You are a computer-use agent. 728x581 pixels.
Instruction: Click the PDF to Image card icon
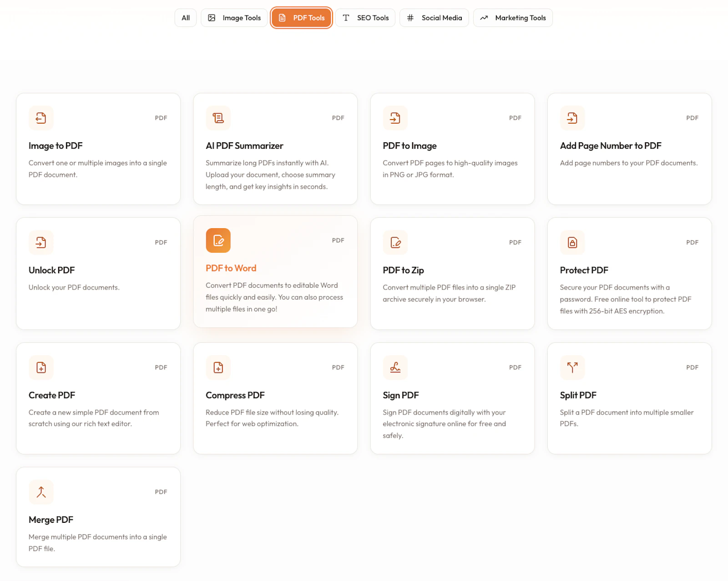[395, 118]
